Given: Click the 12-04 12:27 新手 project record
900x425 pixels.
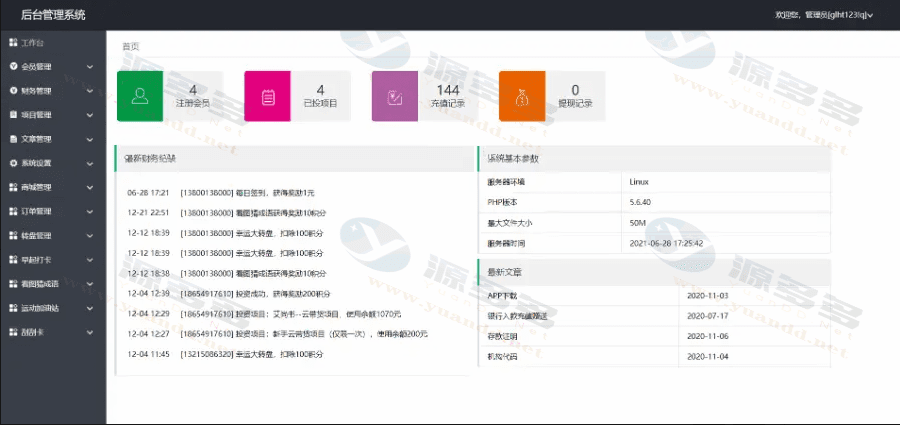Looking at the screenshot, I should point(277,334).
